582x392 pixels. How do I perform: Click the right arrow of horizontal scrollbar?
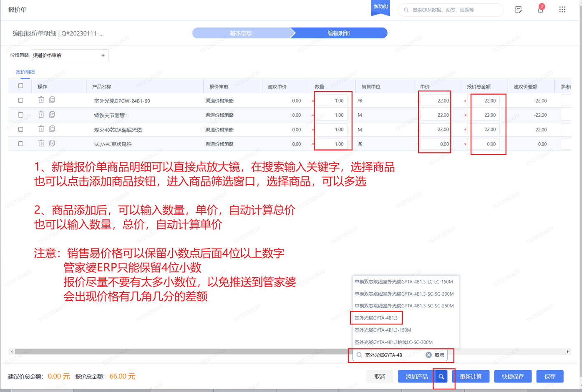pos(567,352)
